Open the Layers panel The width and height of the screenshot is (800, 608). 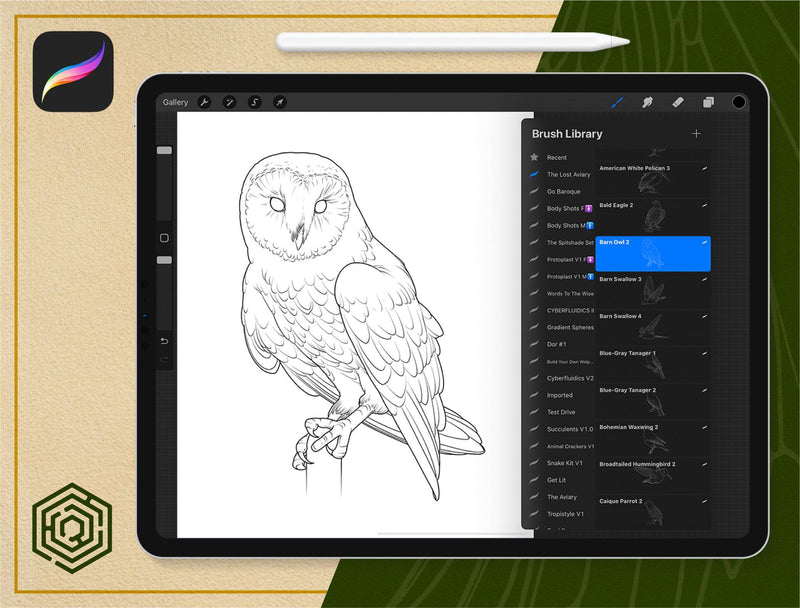708,102
